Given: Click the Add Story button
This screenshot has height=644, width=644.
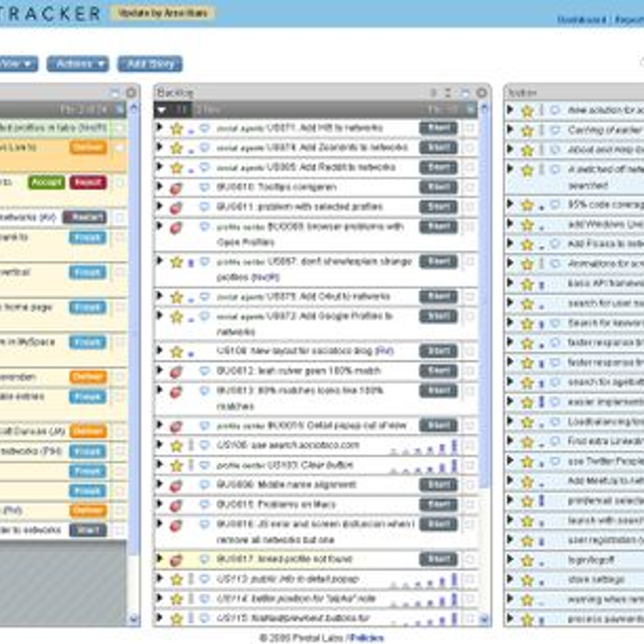Looking at the screenshot, I should 150,64.
